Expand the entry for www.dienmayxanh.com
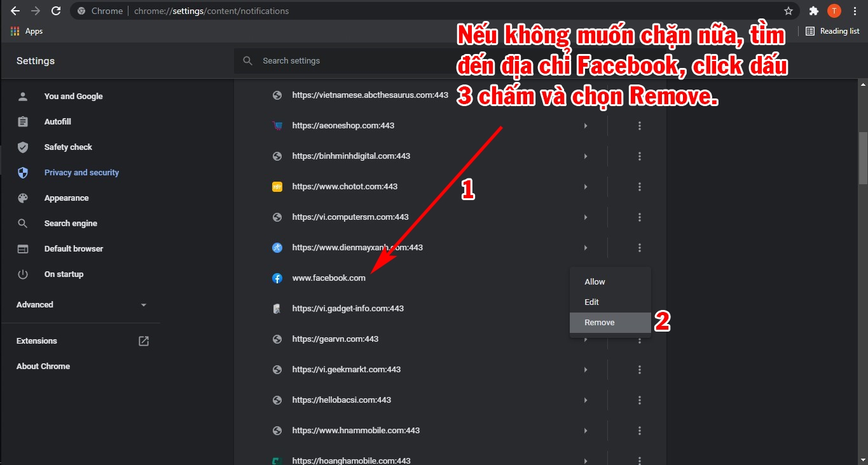The image size is (868, 465). pos(585,247)
